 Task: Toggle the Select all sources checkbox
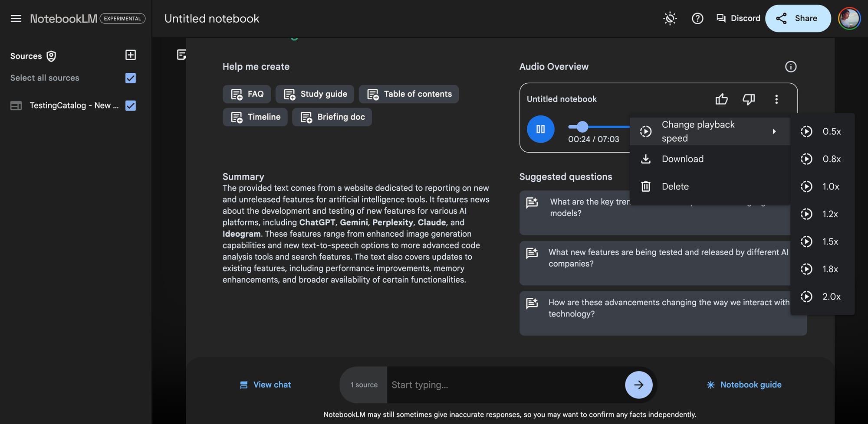coord(131,78)
